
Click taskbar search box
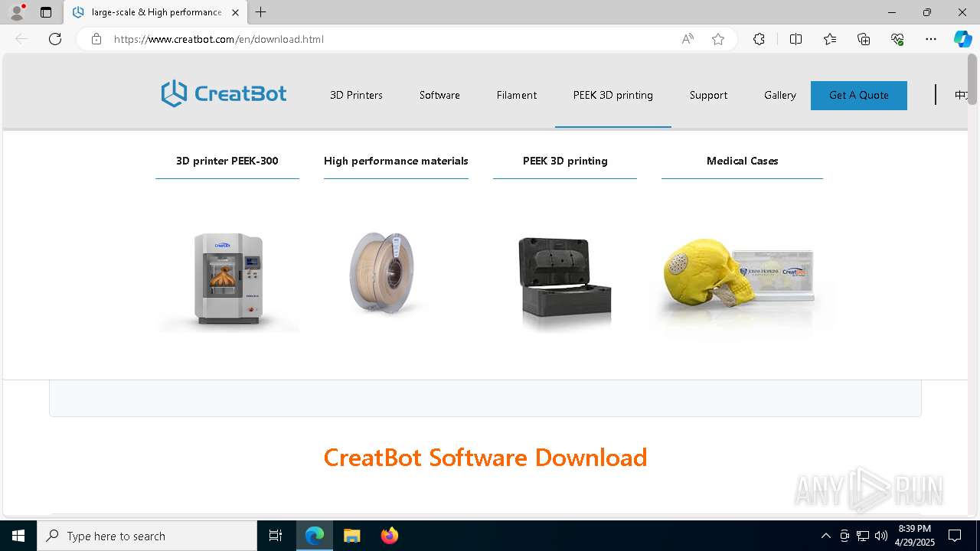[x=147, y=536]
